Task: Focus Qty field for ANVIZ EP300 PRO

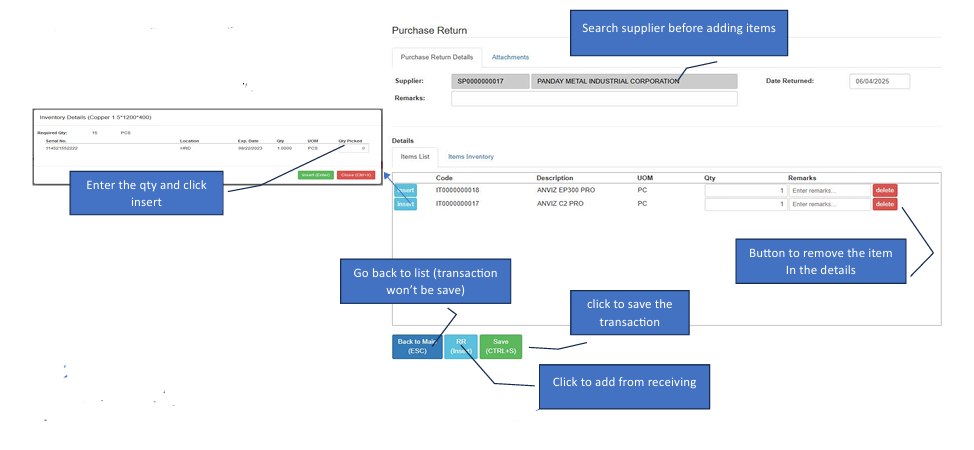Action: click(x=744, y=190)
